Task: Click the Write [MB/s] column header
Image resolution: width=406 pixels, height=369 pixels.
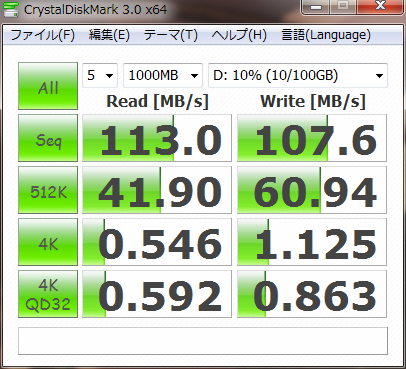Action: pyautogui.click(x=313, y=101)
